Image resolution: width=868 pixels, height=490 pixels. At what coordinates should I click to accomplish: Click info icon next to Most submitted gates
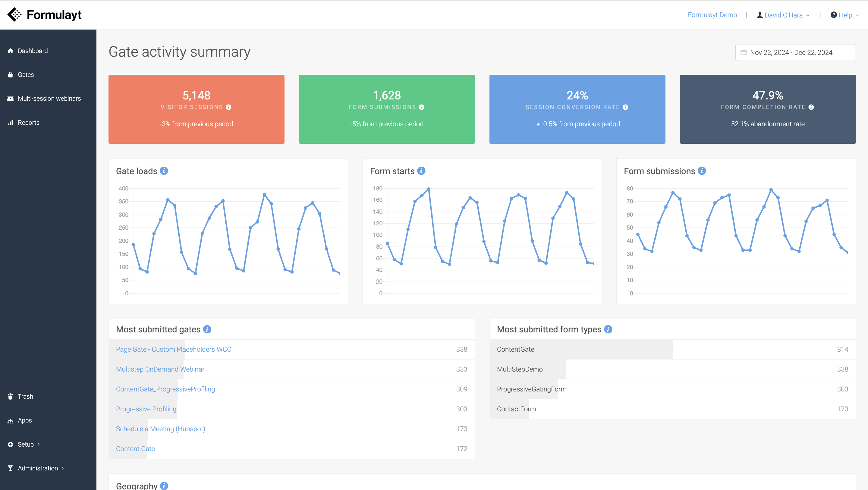click(x=207, y=329)
